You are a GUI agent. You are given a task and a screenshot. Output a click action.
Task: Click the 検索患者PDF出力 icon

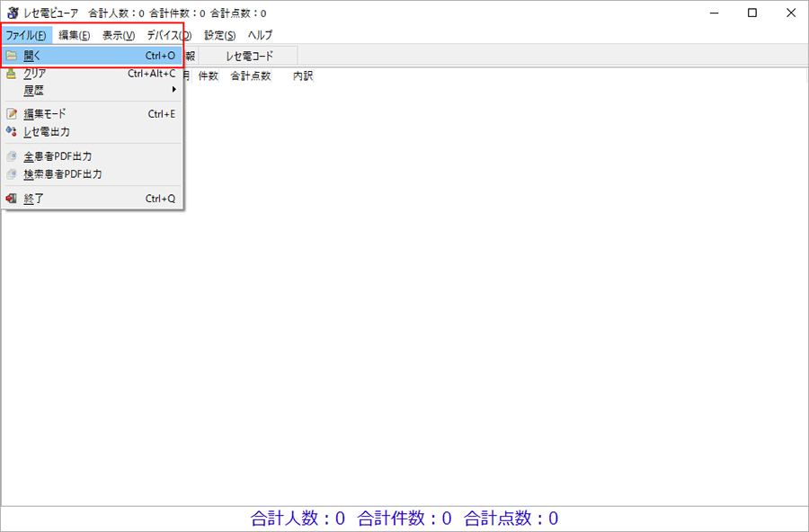click(12, 174)
